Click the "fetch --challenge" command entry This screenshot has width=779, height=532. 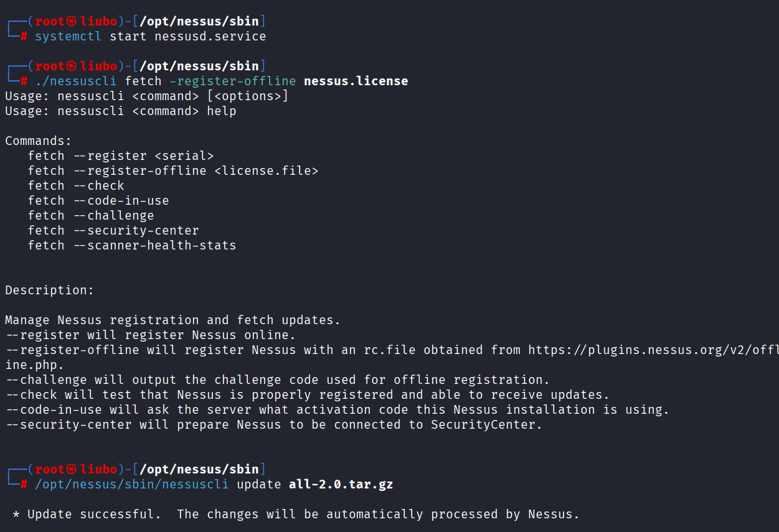coord(91,216)
